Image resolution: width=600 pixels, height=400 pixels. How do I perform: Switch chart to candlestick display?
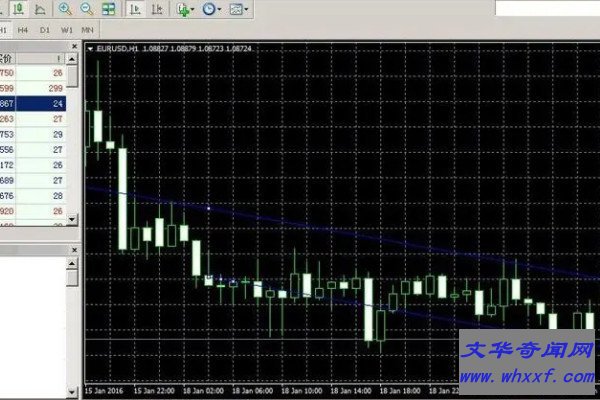point(18,9)
